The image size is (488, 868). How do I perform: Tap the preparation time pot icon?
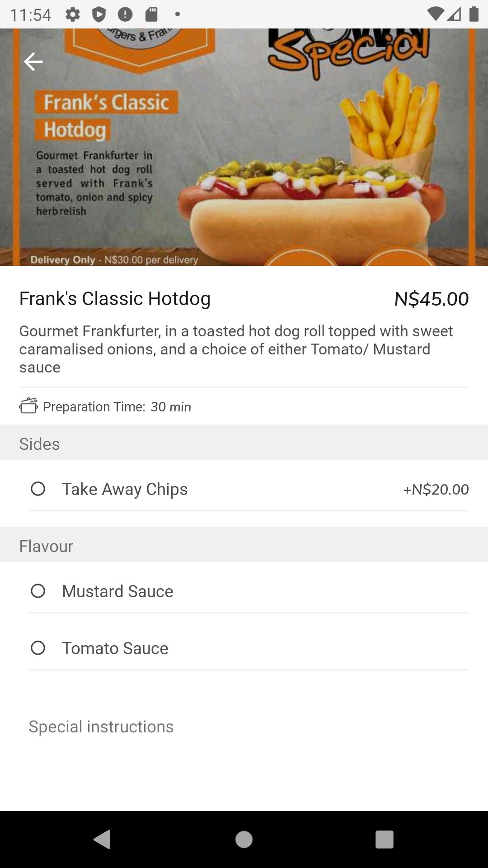28,406
